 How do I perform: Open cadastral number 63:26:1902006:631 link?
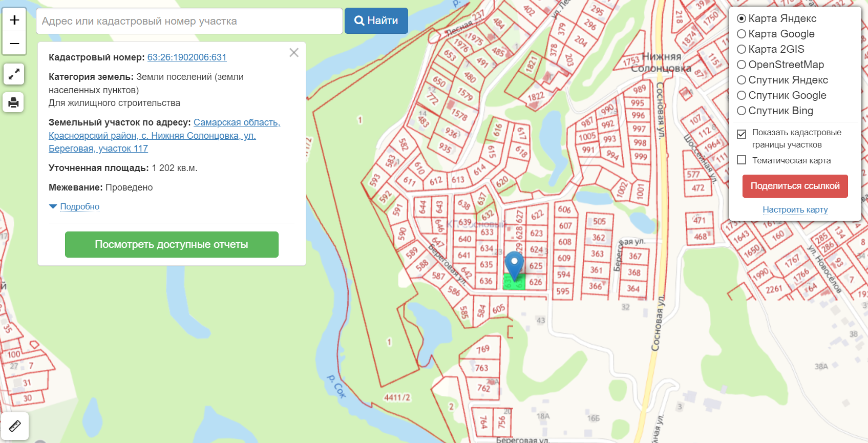coord(187,57)
